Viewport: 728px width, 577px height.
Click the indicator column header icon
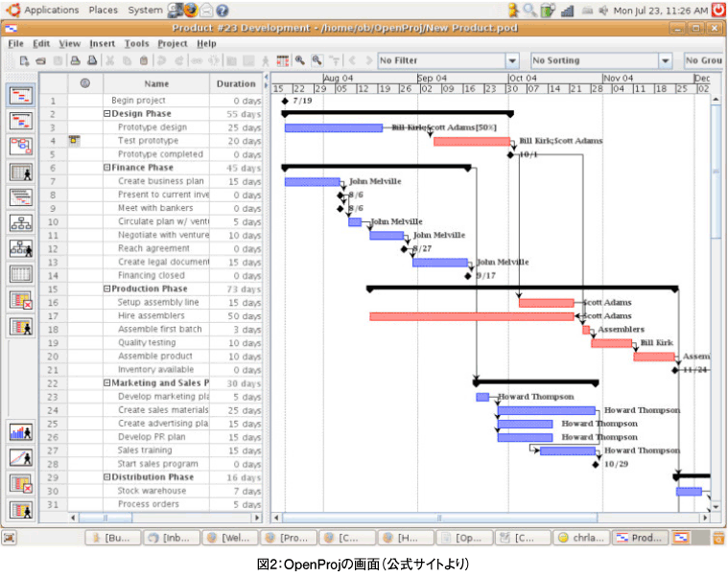coord(85,83)
